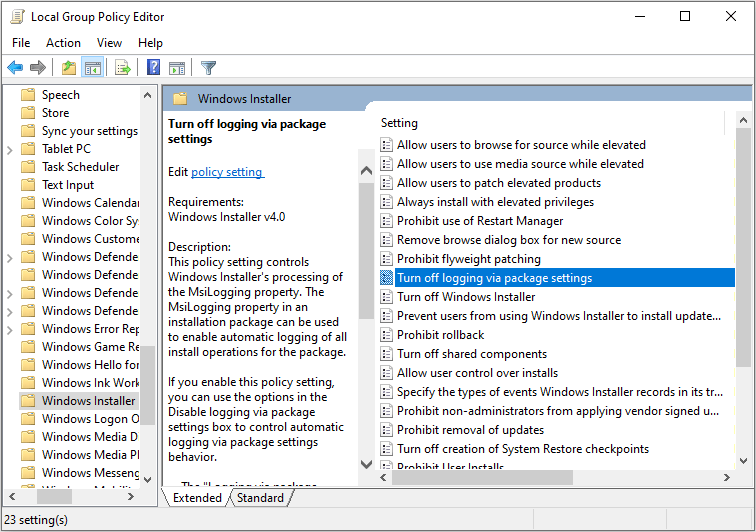
Task: Click the tree pane scroll up arrow
Action: [148, 95]
